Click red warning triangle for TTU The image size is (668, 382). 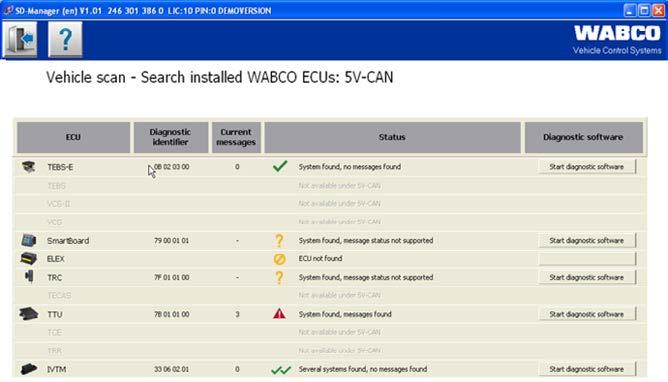tap(279, 314)
